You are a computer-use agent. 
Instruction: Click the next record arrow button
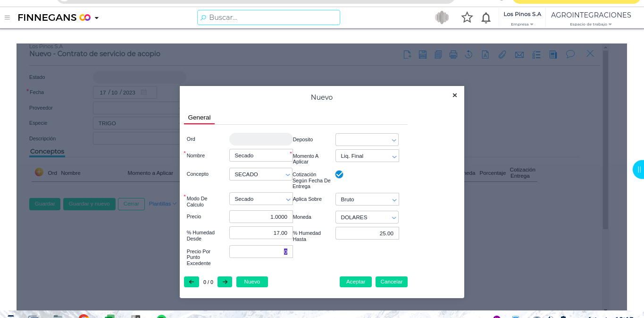point(225,282)
